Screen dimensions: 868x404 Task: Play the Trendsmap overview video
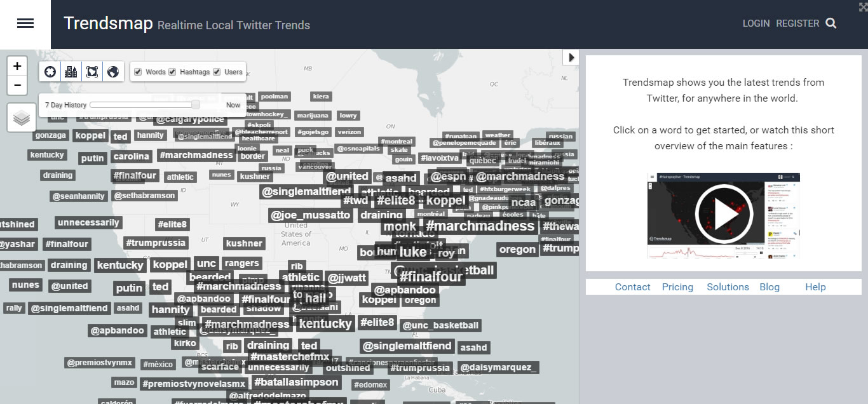pos(722,215)
